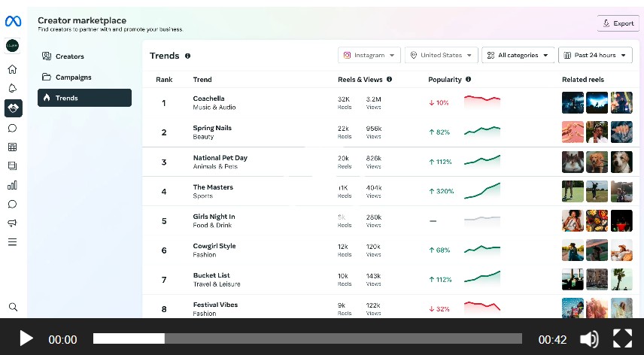Seek in the video progress bar

307,338
